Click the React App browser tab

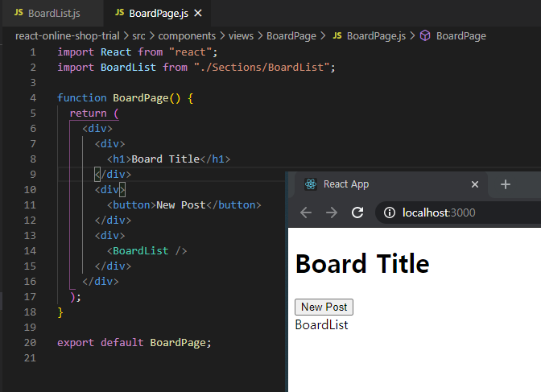pos(391,184)
